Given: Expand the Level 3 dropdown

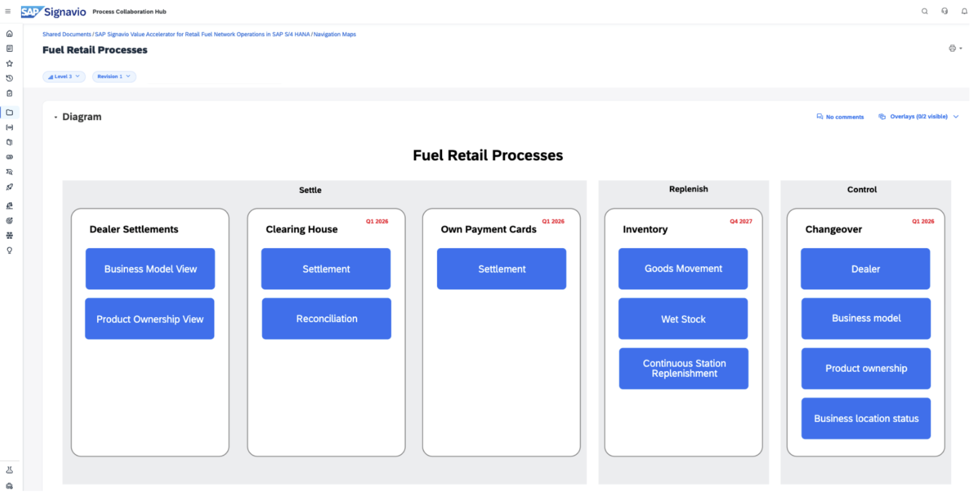Looking at the screenshot, I should 64,77.
